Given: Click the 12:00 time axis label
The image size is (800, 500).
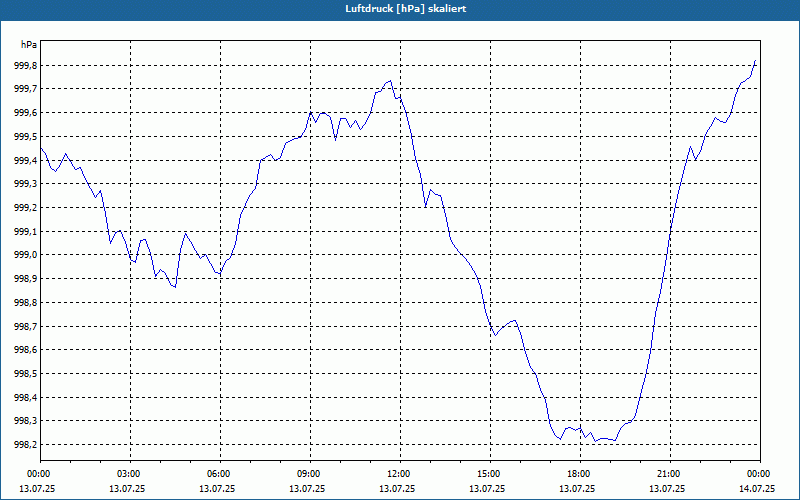Looking at the screenshot, I should click(400, 474).
